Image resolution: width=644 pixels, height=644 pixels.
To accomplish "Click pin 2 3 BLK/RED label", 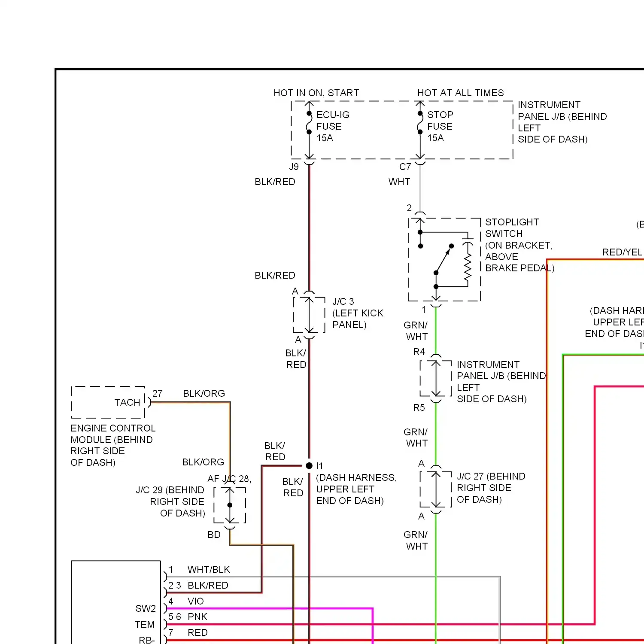I will [x=198, y=585].
